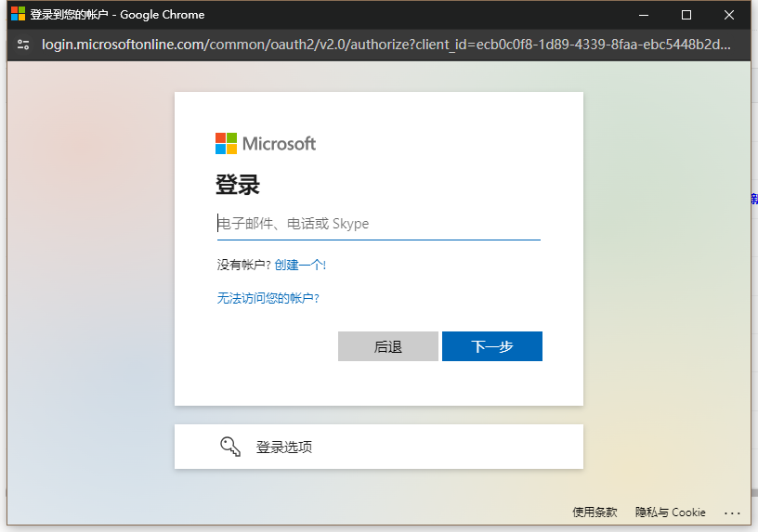This screenshot has height=532, width=758.
Task: Click the 下一步 button
Action: (x=492, y=346)
